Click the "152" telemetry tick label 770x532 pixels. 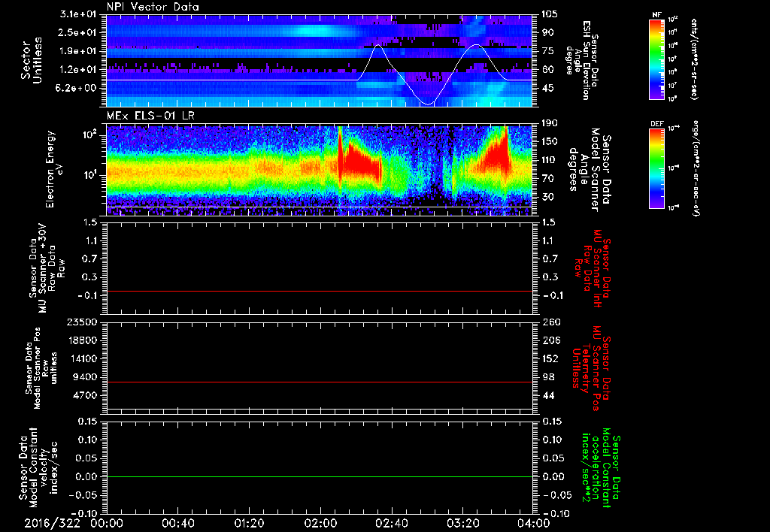550,358
